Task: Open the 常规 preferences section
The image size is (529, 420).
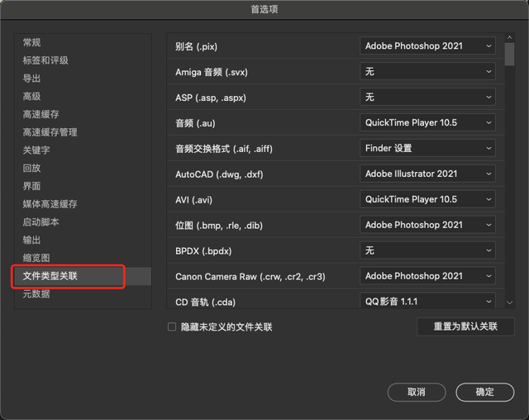Action: (x=31, y=42)
